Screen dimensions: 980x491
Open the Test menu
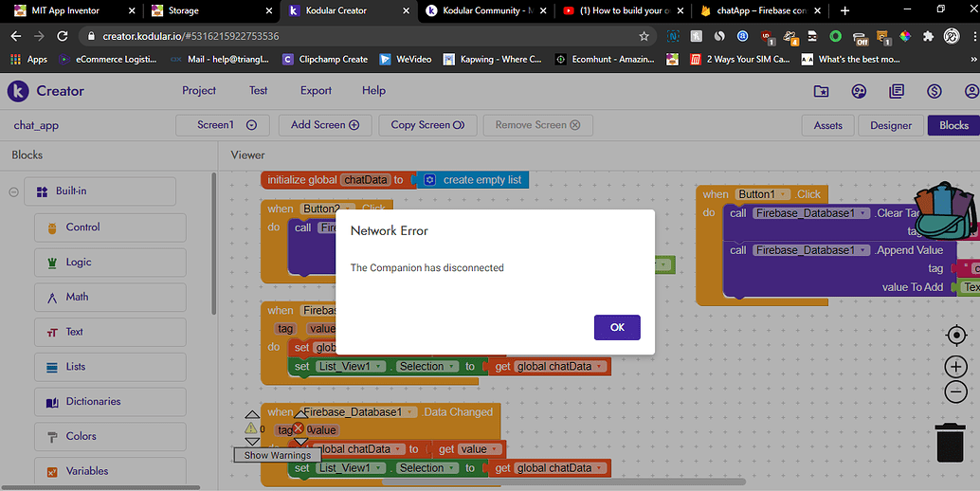[258, 91]
